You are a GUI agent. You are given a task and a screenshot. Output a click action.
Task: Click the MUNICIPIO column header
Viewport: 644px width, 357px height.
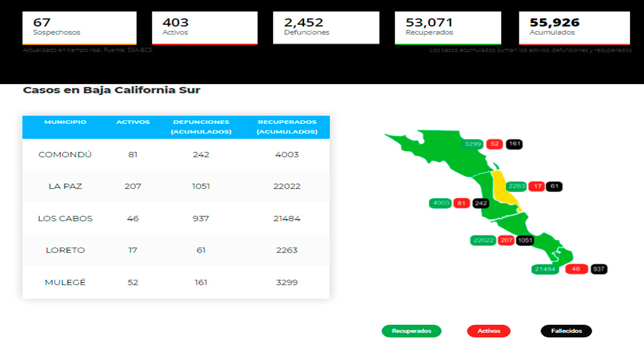click(65, 122)
